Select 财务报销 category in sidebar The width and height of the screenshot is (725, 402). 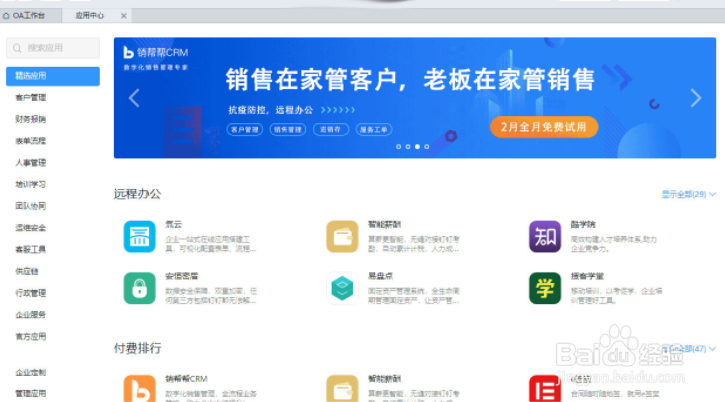[31, 119]
